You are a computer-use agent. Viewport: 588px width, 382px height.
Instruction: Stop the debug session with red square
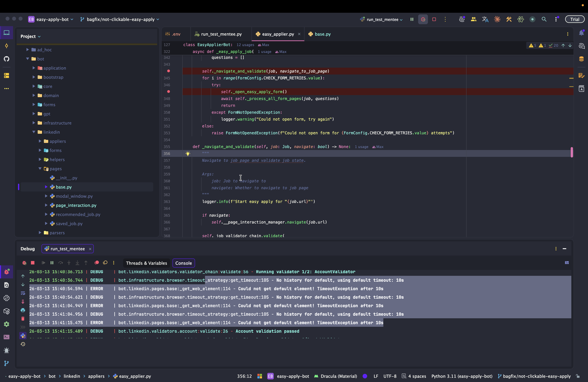tap(33, 263)
